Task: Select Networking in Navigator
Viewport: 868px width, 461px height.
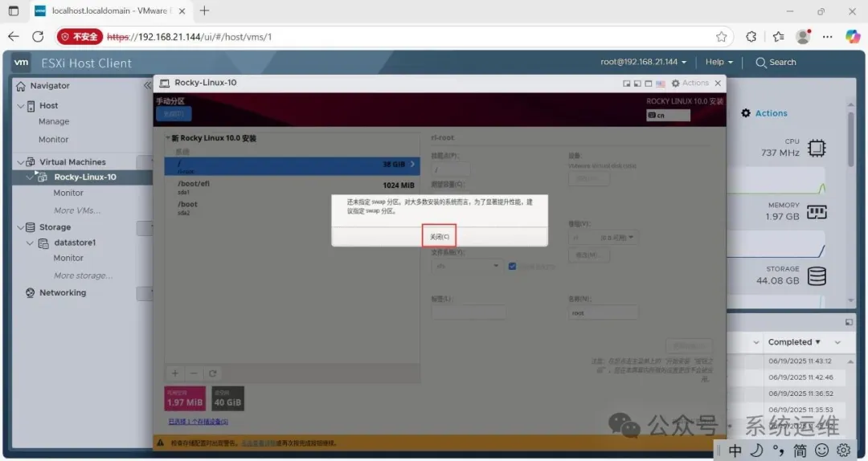Action: coord(63,293)
